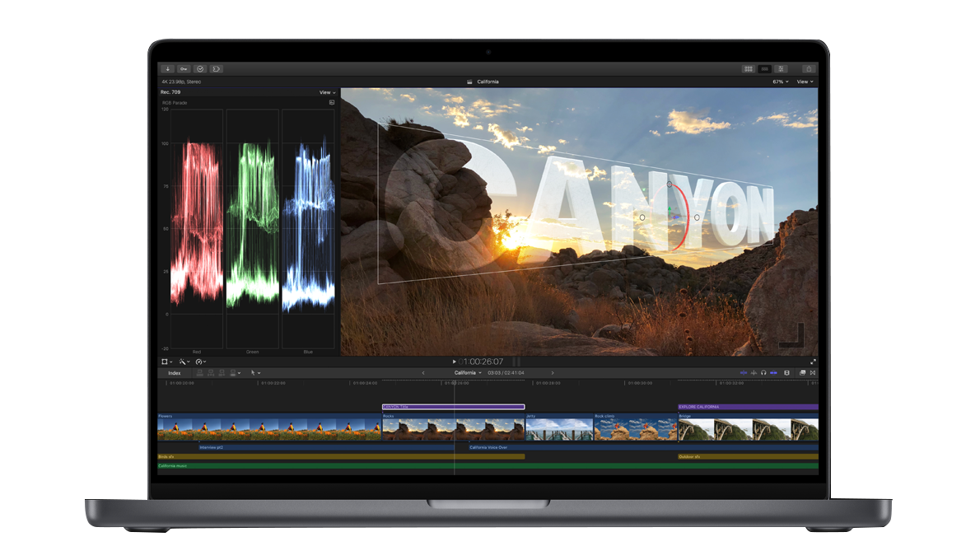Select the Rocks video clip
Screen dimensions: 966x560
click(x=454, y=427)
